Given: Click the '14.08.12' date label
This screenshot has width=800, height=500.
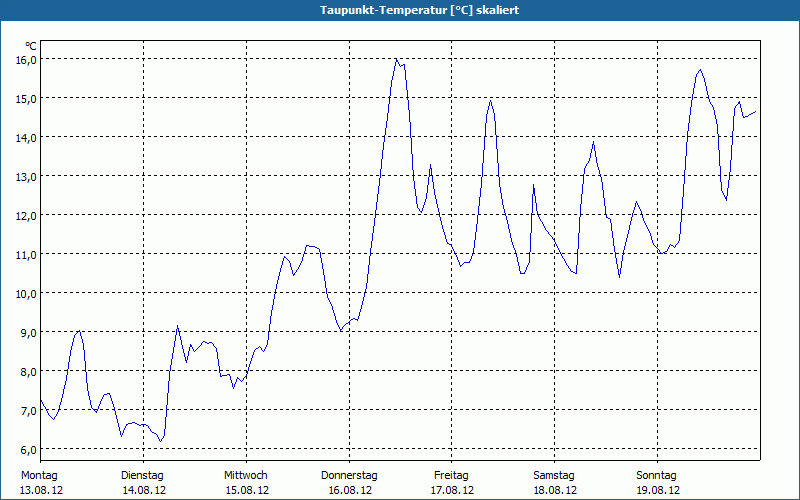Looking at the screenshot, I should click(144, 490).
